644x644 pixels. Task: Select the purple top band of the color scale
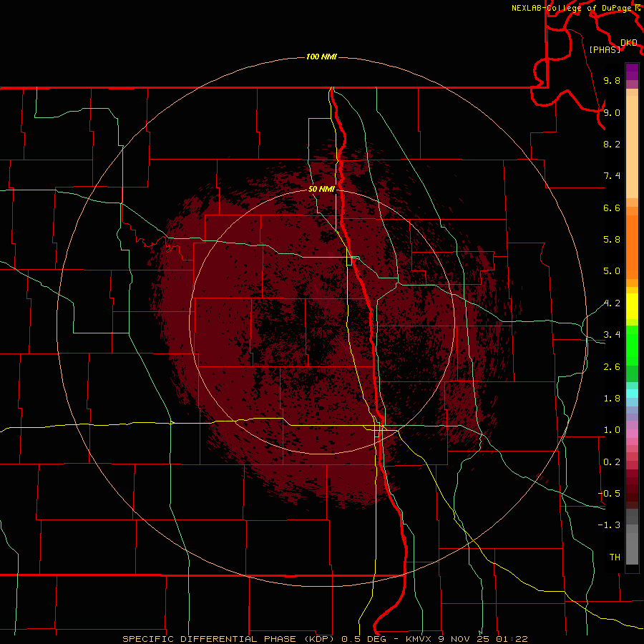click(x=632, y=72)
